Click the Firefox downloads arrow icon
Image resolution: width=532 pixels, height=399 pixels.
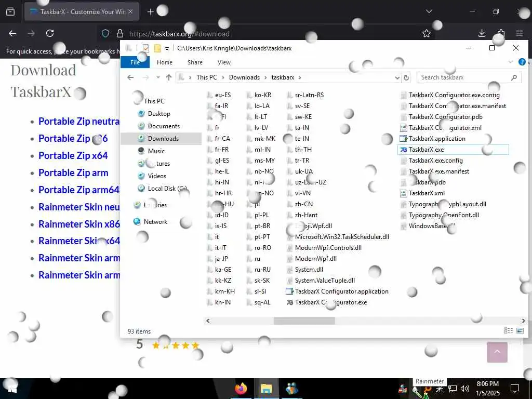click(x=482, y=33)
